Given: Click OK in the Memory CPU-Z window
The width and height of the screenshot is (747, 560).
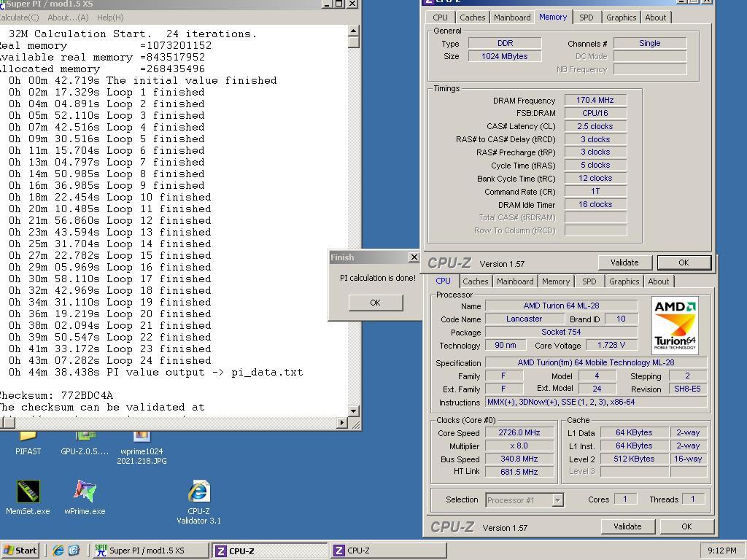Looking at the screenshot, I should click(x=684, y=262).
